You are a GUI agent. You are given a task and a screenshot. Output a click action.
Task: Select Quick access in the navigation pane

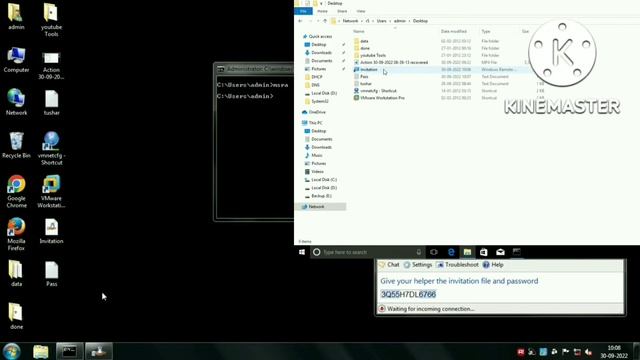318,36
